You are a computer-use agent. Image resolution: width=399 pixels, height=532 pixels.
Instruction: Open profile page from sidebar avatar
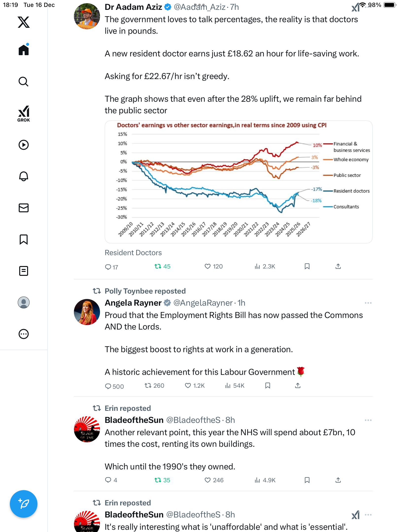[x=24, y=302]
